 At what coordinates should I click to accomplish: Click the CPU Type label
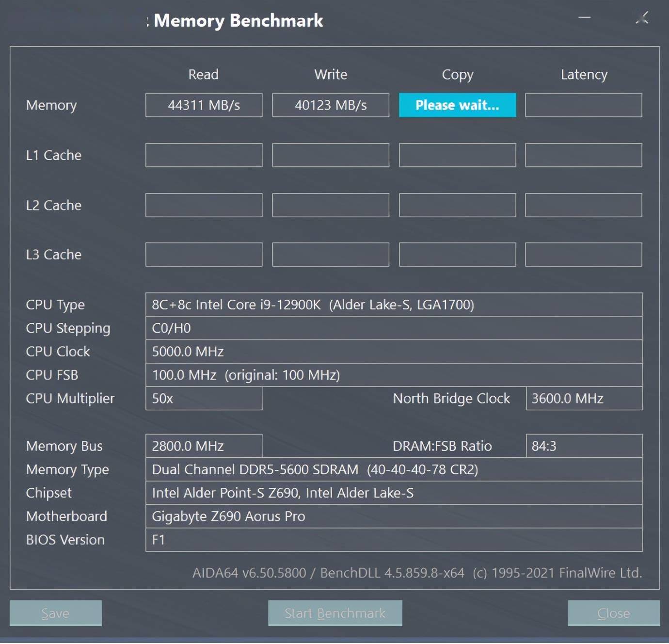pyautogui.click(x=55, y=305)
